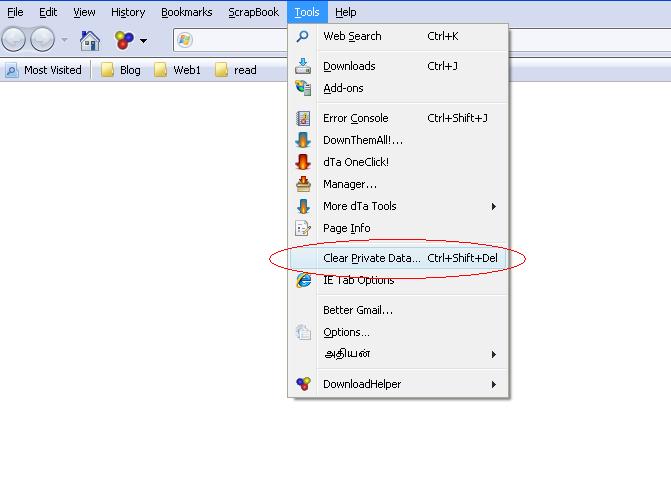Image resolution: width=671 pixels, height=493 pixels.
Task: Open the Edit menu
Action: pos(48,12)
